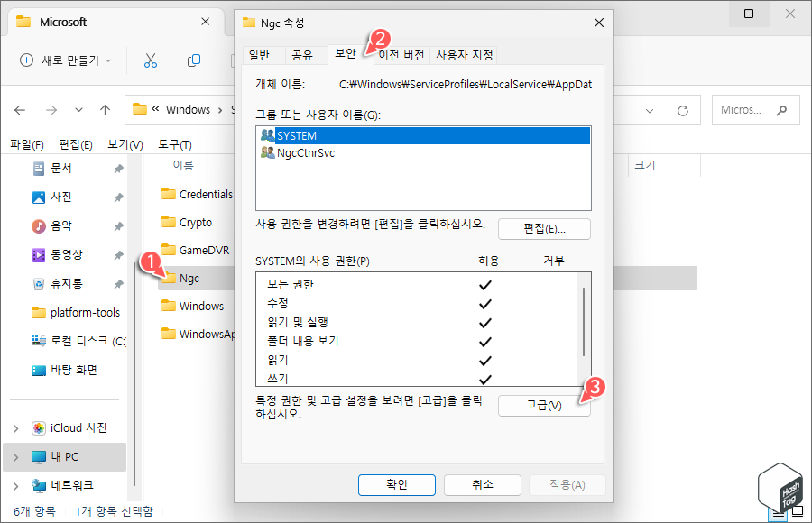
Task: Go up one folder with the up arrow
Action: click(106, 110)
